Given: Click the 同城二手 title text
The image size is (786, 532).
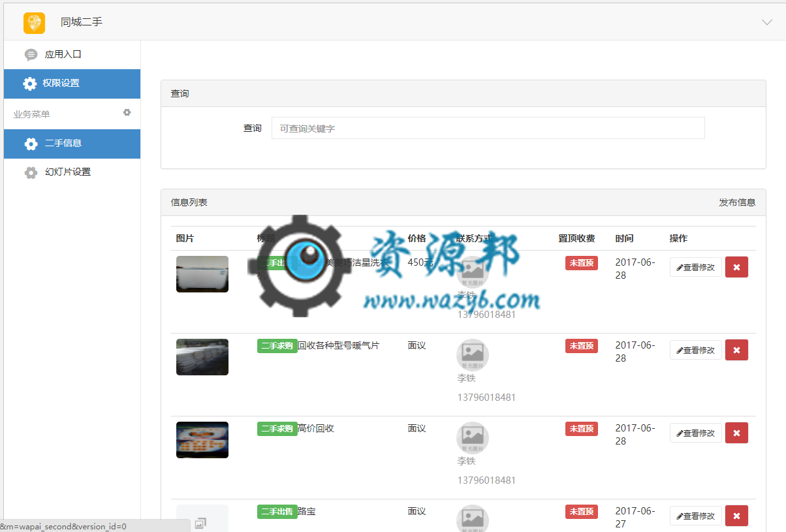Looking at the screenshot, I should pyautogui.click(x=82, y=22).
